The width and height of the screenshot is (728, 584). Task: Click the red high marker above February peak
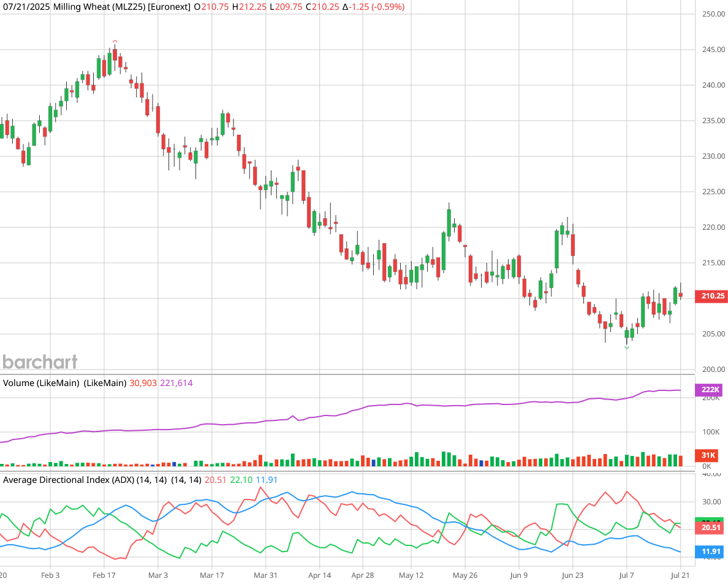115,42
